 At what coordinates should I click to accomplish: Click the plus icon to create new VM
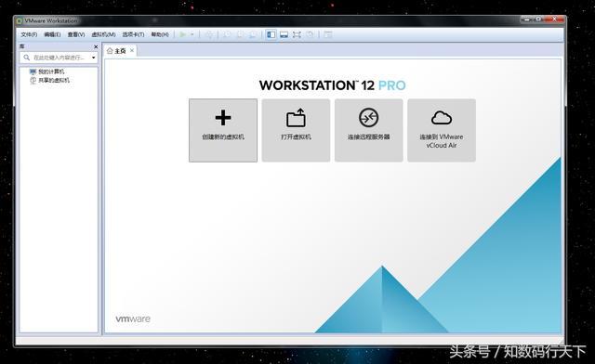click(223, 118)
